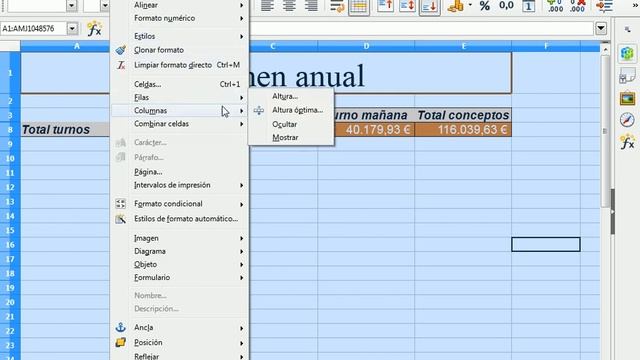640x360 pixels.
Task: Click add decimal place icon
Action: click(555, 6)
